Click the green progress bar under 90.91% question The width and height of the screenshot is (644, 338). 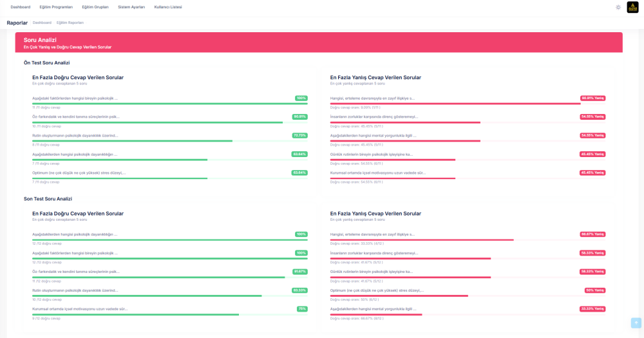click(157, 122)
